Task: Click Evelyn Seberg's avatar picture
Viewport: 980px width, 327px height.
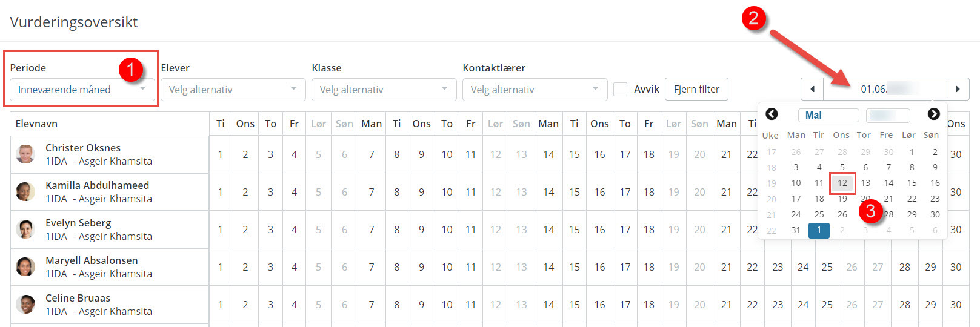Action: pos(25,230)
